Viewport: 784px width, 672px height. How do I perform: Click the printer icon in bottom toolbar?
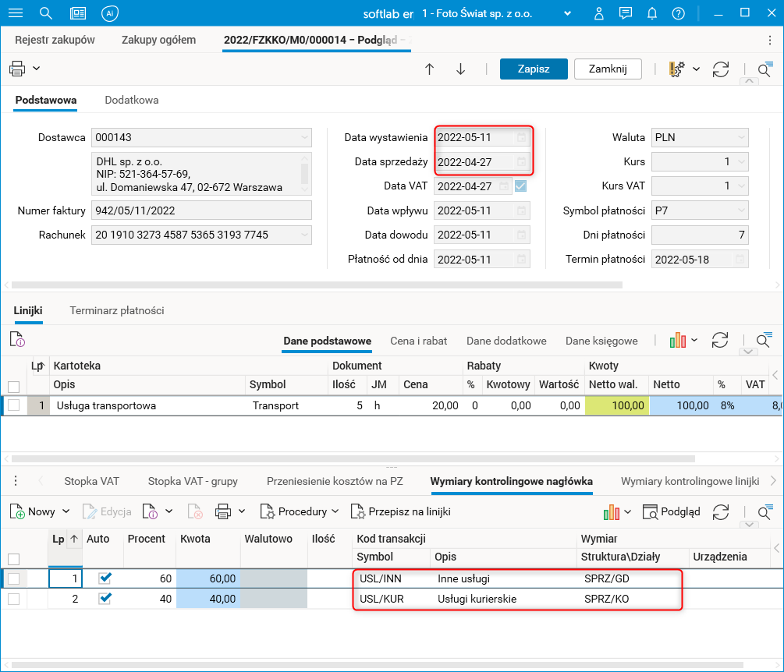pos(223,511)
